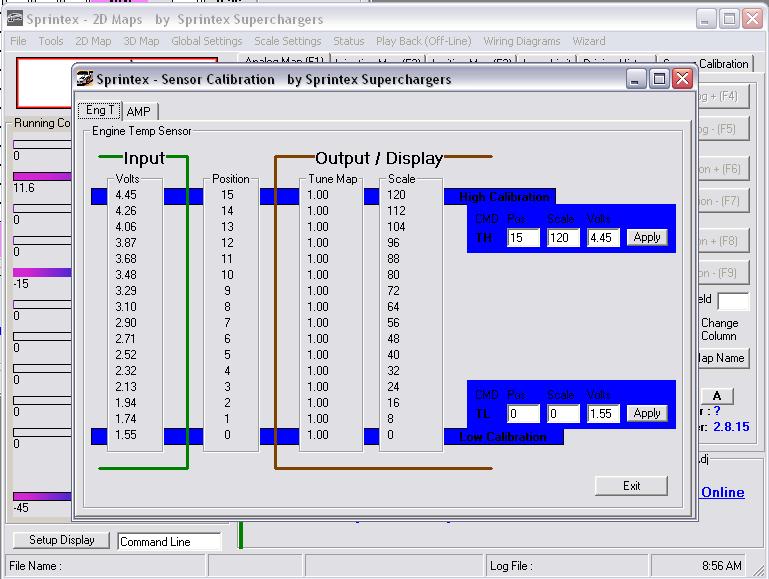The height and width of the screenshot is (579, 769).
Task: Apply the Low Calibration TL values
Action: tap(647, 413)
